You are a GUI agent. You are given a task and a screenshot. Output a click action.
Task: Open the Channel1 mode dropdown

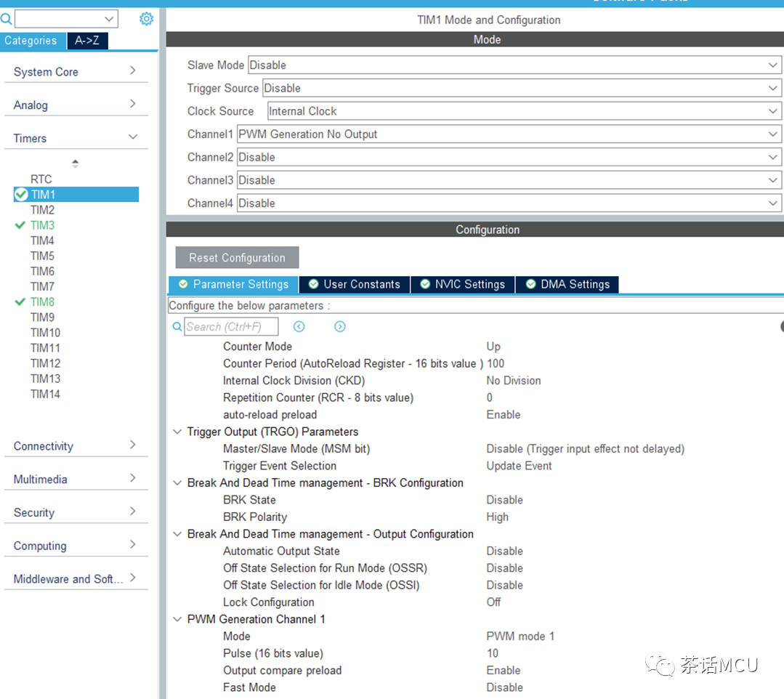(509, 134)
